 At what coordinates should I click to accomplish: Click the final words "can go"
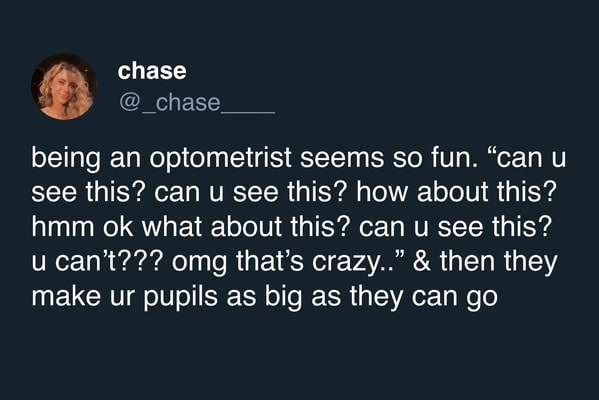click(455, 298)
